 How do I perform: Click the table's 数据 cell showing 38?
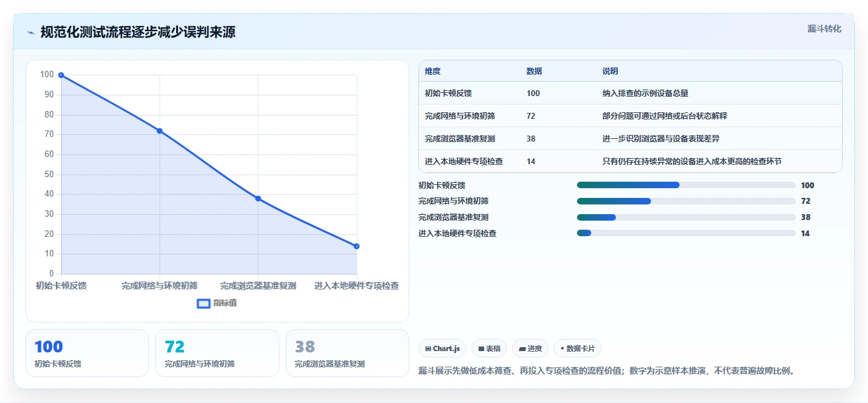pyautogui.click(x=531, y=139)
